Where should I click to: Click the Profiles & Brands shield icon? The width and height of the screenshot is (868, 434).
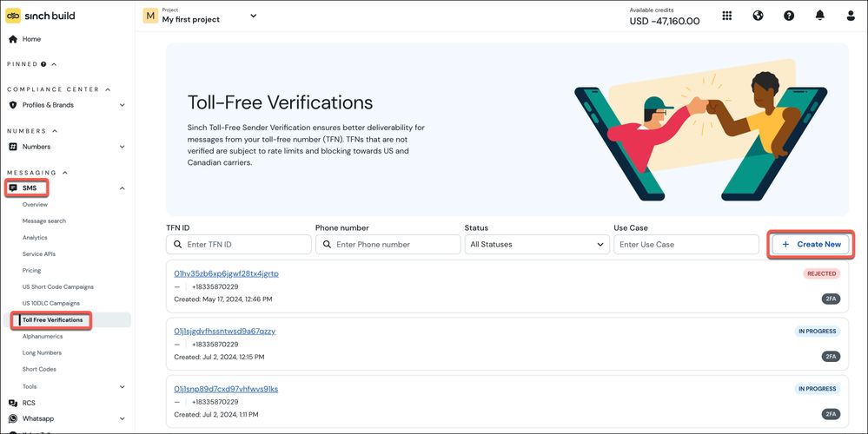13,105
